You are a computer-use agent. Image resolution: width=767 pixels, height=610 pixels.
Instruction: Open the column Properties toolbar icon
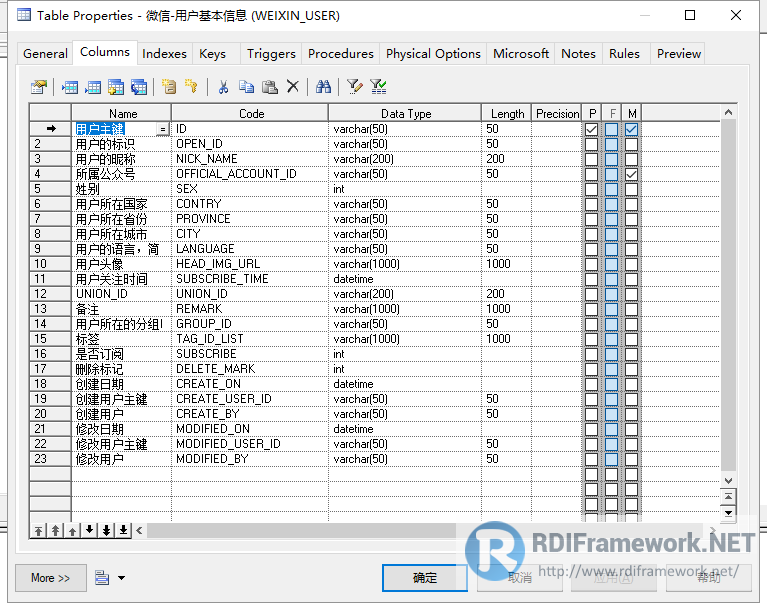39,87
